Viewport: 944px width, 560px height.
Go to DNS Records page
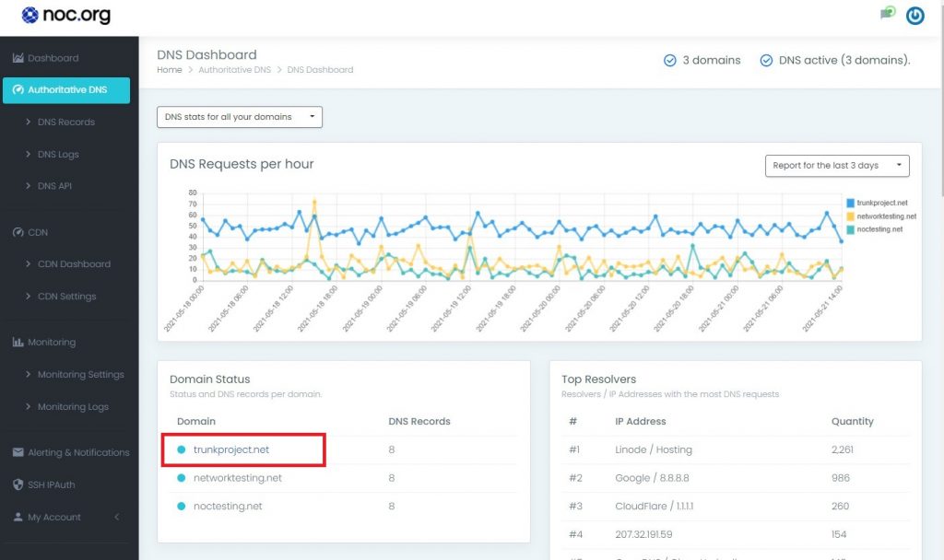pos(66,122)
